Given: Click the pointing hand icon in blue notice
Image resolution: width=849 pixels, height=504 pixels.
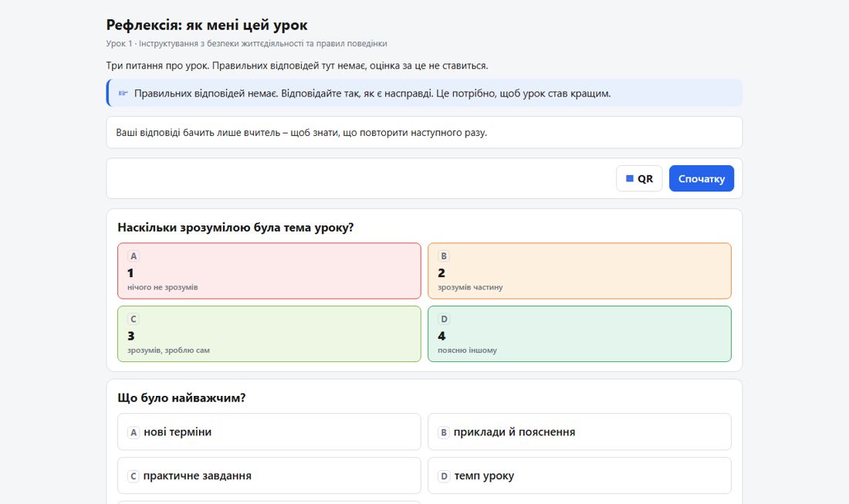Looking at the screenshot, I should (123, 93).
